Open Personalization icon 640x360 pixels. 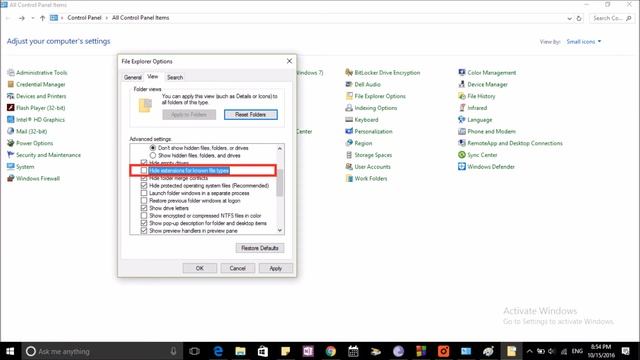[x=349, y=131]
